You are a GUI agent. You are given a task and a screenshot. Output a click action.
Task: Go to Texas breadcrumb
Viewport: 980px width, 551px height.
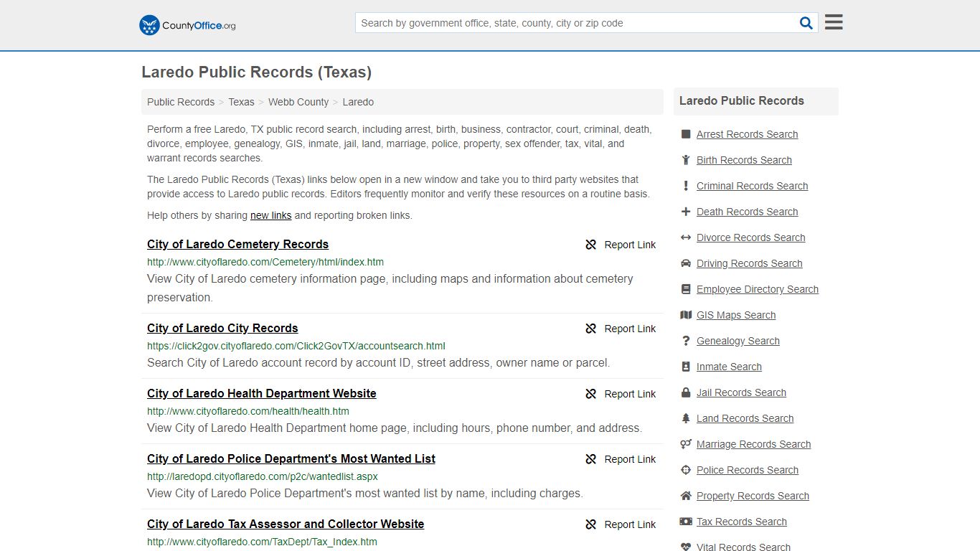[x=241, y=102]
